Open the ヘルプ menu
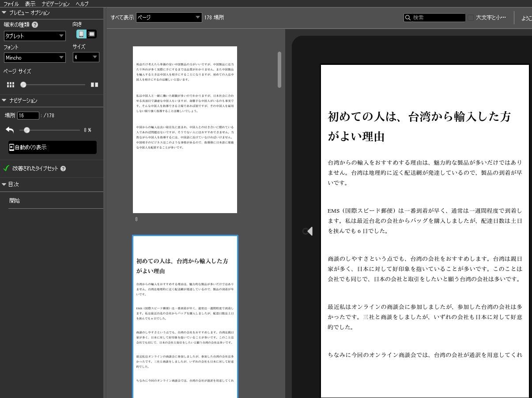This screenshot has height=398, width=532. 82,4
